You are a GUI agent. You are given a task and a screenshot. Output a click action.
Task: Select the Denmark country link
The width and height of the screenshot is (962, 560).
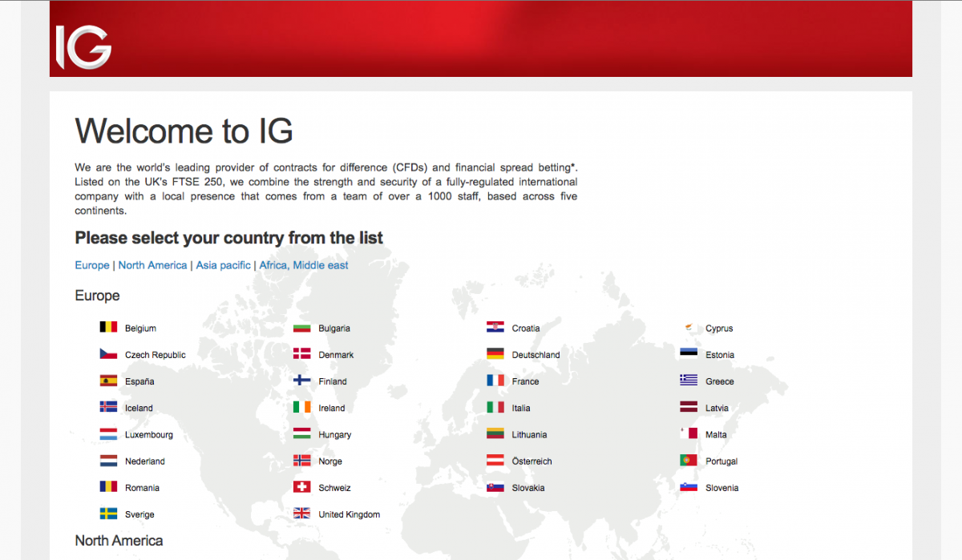336,355
